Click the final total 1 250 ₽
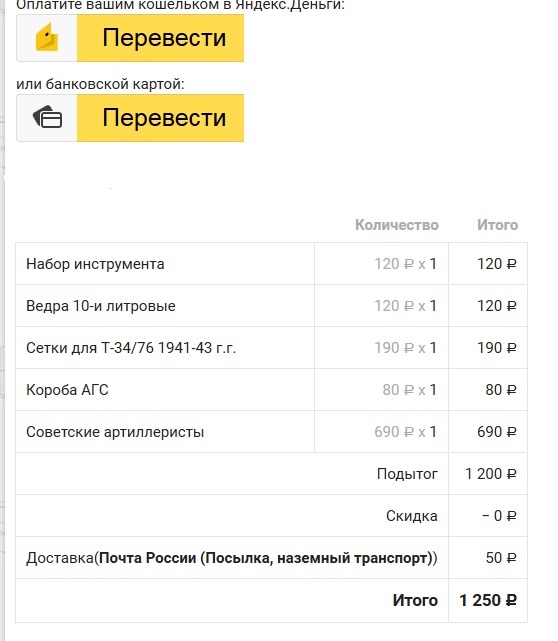Viewport: 558px width, 641px height. (x=488, y=601)
